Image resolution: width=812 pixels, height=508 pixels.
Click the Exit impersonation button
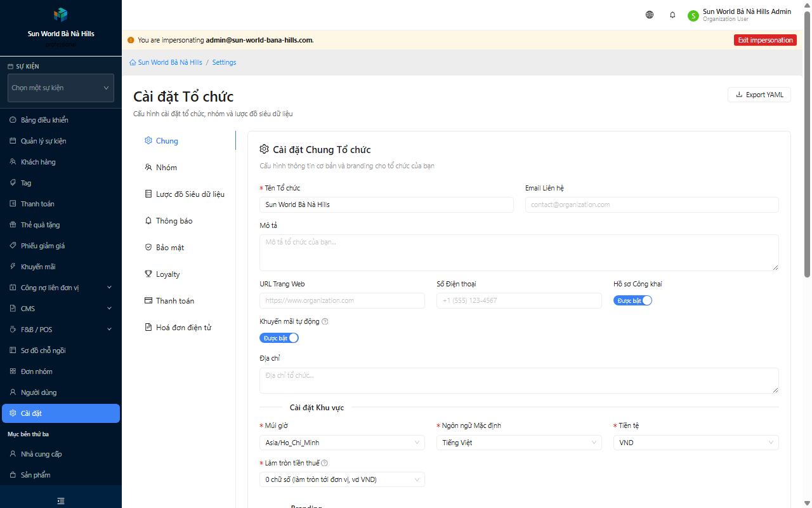point(765,40)
